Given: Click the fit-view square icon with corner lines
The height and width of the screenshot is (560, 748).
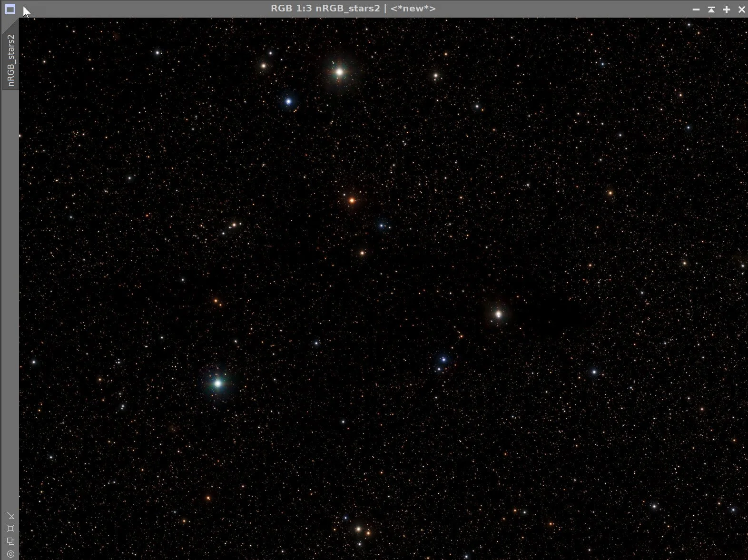Looking at the screenshot, I should 10,529.
